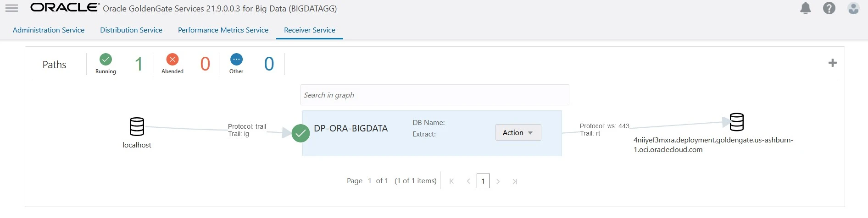
Task: Switch to Performance Metrics Service tab
Action: [223, 30]
